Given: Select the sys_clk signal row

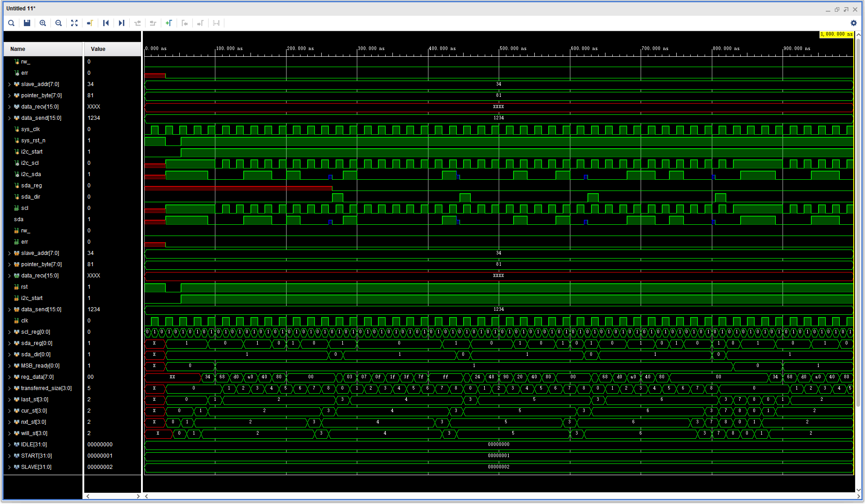Looking at the screenshot, I should [x=29, y=129].
